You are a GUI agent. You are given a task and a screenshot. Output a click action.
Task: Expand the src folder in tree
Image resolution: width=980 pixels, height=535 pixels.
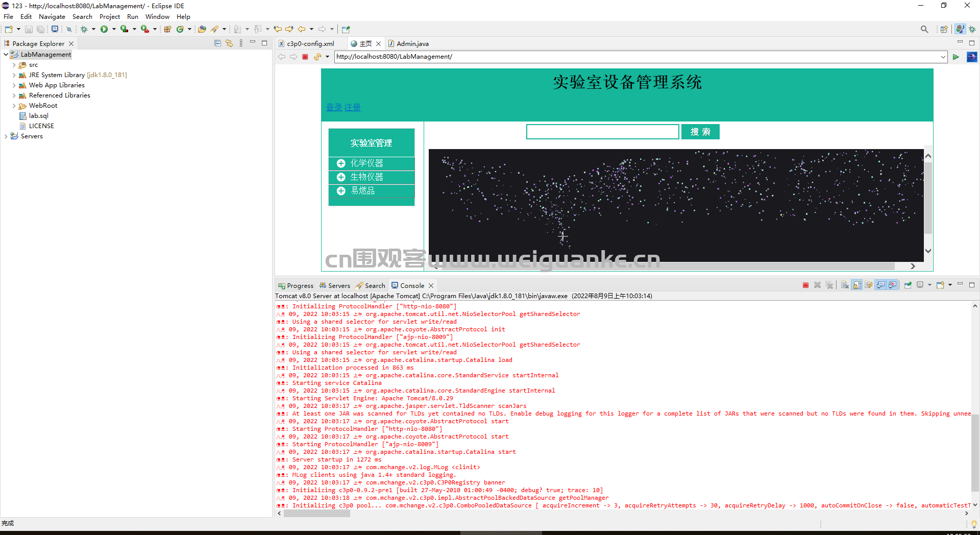coord(14,65)
